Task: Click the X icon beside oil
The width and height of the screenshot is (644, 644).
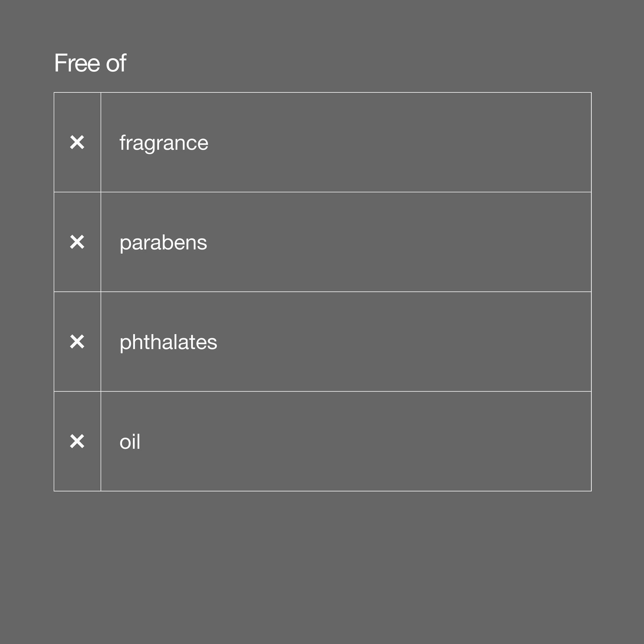Action: pos(77,441)
